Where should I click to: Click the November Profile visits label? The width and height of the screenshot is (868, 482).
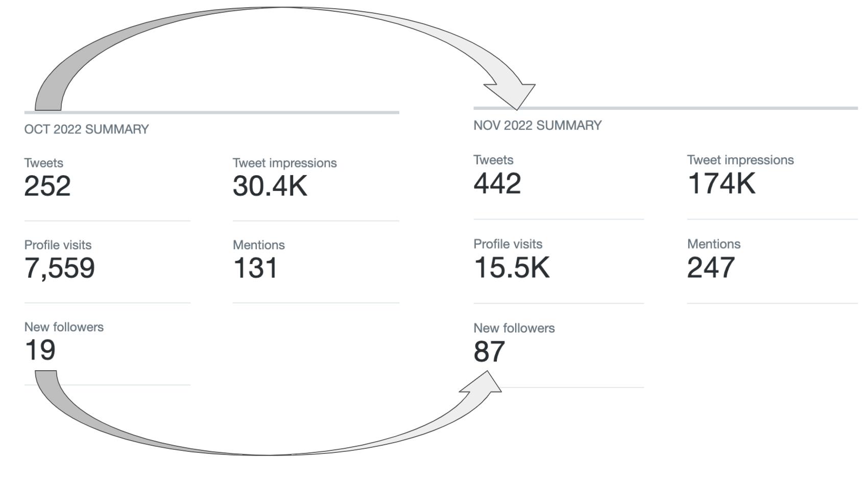pos(508,244)
